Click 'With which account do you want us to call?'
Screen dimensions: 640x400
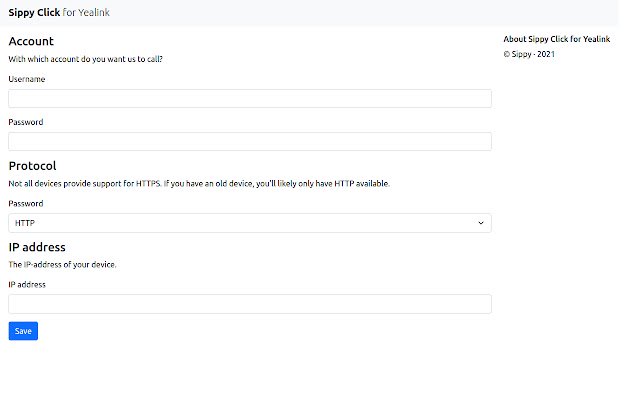85,59
